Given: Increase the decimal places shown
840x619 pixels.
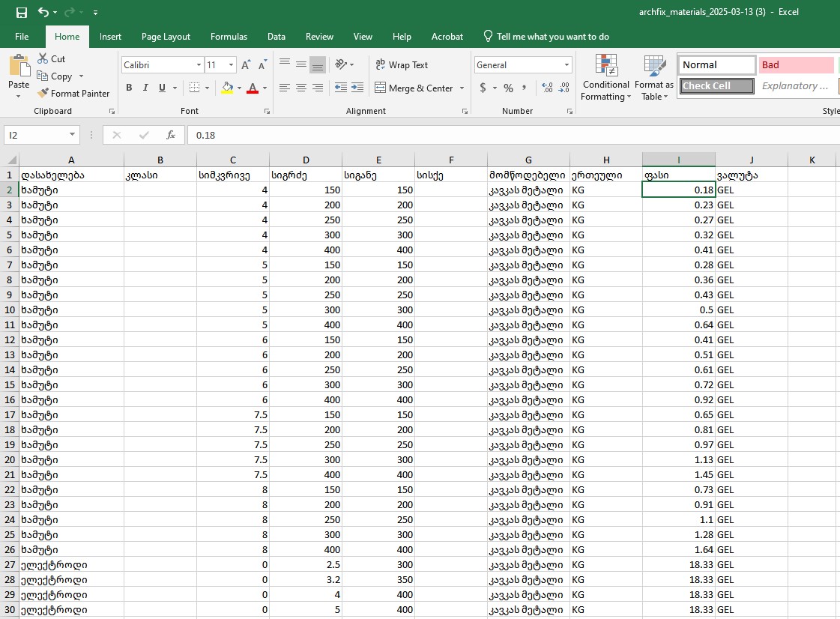Looking at the screenshot, I should tap(548, 88).
